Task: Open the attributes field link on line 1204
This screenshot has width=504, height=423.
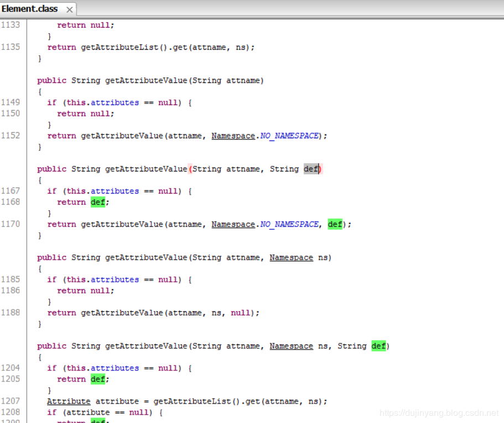Action: click(x=115, y=368)
